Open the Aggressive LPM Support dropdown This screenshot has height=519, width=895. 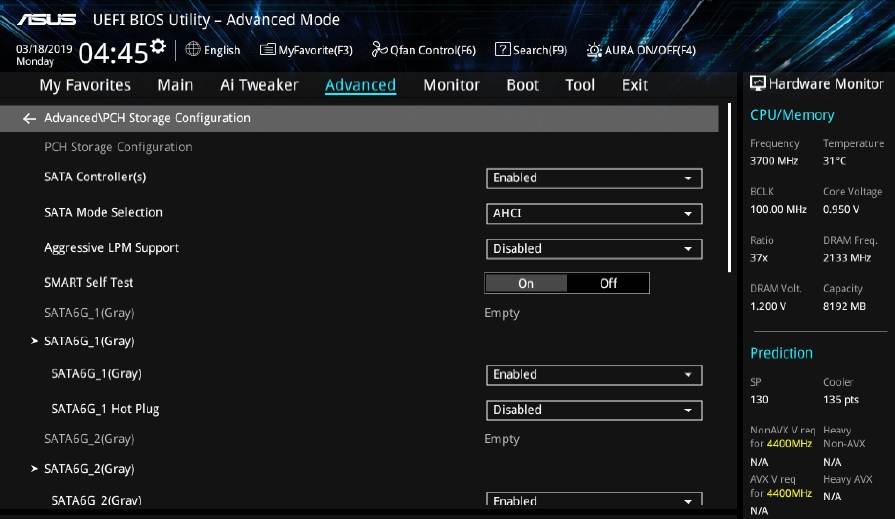(594, 249)
